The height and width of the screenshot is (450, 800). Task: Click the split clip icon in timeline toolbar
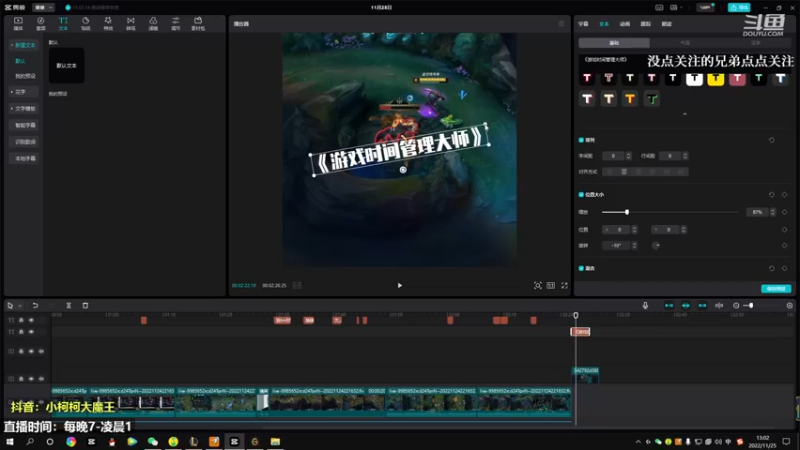pyautogui.click(x=68, y=306)
